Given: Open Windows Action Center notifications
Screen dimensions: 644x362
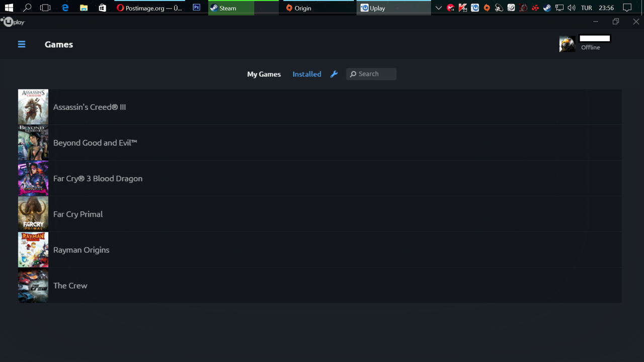Looking at the screenshot, I should pyautogui.click(x=627, y=8).
